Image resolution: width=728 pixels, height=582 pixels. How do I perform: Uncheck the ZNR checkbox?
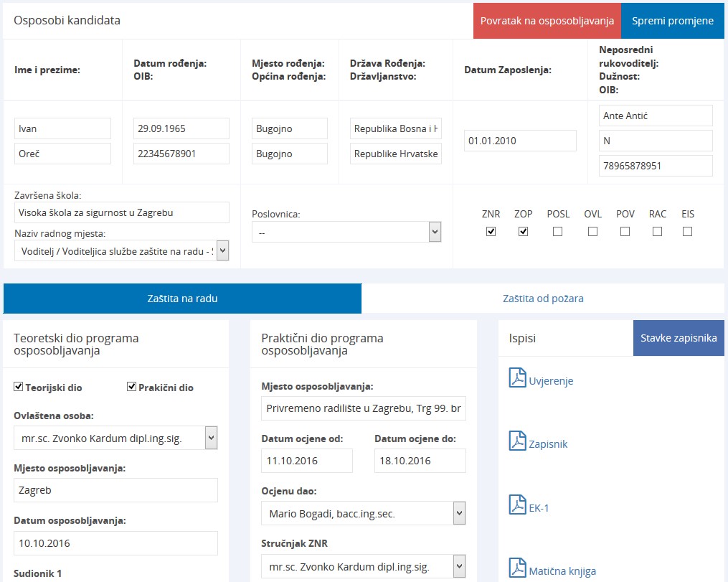(491, 231)
